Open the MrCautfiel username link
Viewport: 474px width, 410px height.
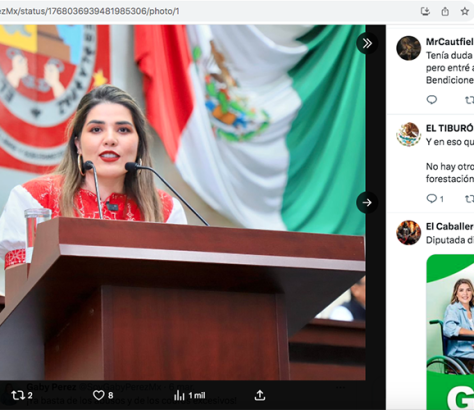pos(450,42)
